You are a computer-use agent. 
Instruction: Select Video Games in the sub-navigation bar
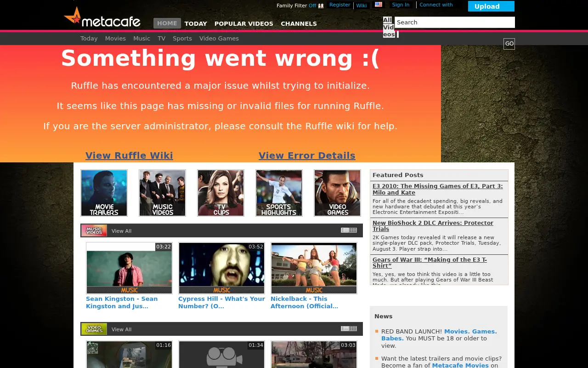tap(219, 39)
